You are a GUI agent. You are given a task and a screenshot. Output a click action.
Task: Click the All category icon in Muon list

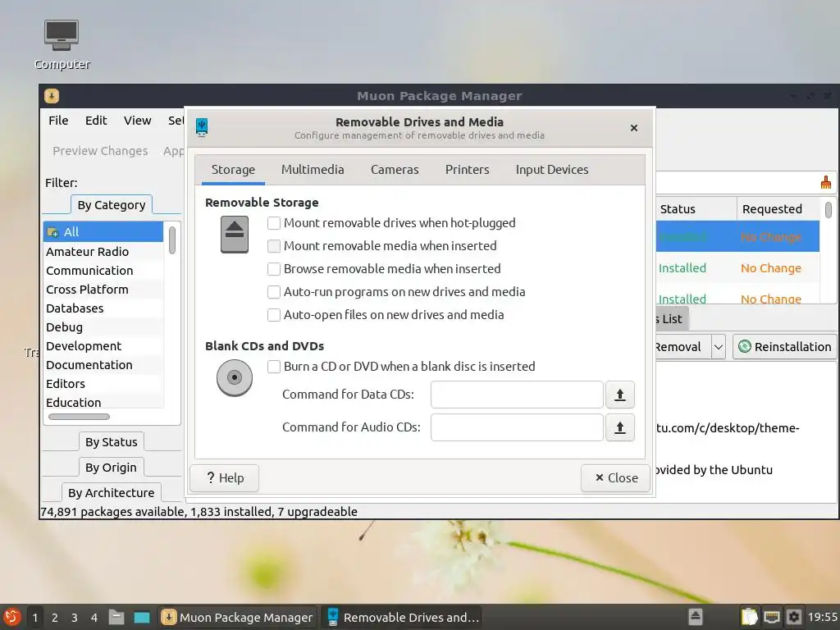pos(52,232)
